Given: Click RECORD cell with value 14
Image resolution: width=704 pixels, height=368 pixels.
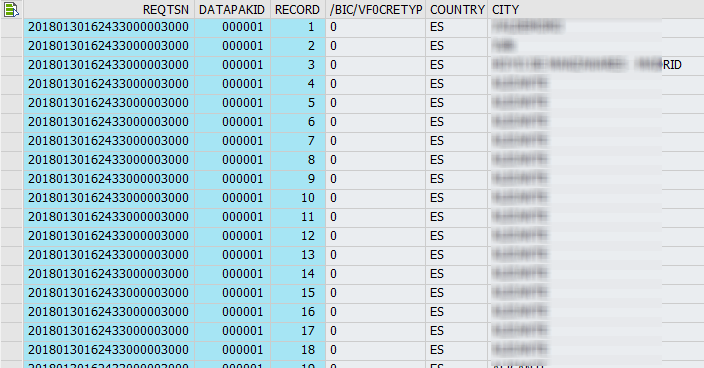Looking at the screenshot, I should [298, 274].
